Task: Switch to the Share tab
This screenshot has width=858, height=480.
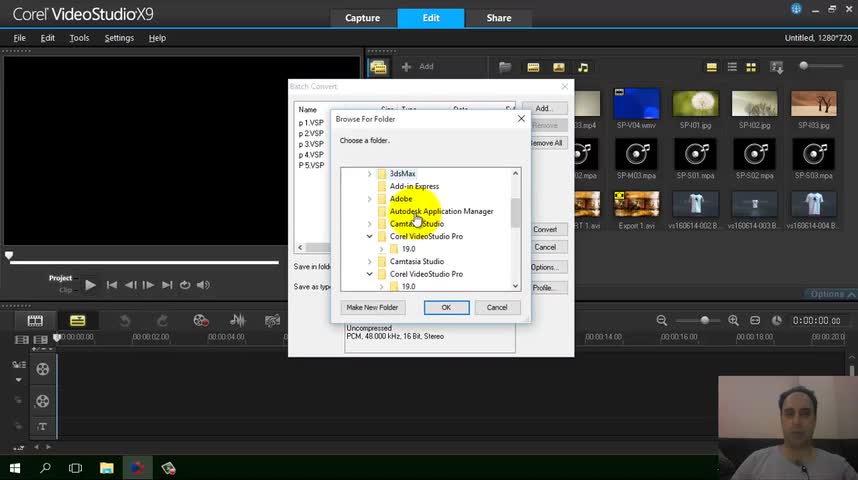Action: (499, 18)
